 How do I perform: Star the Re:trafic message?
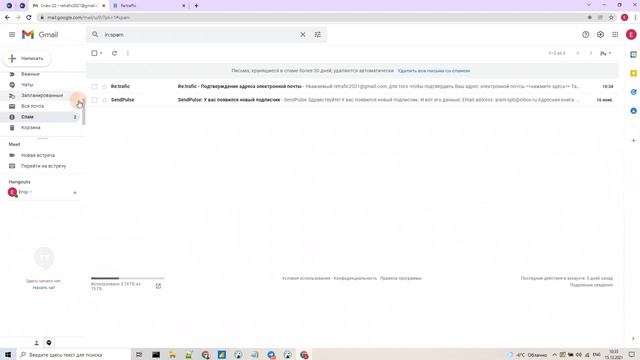point(104,87)
